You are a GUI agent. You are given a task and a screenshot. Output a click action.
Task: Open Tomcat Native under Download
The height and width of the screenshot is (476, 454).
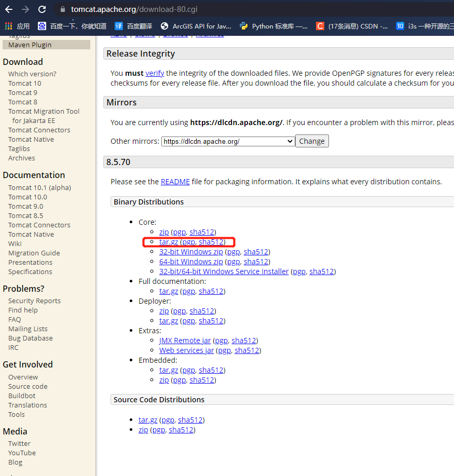(31, 139)
